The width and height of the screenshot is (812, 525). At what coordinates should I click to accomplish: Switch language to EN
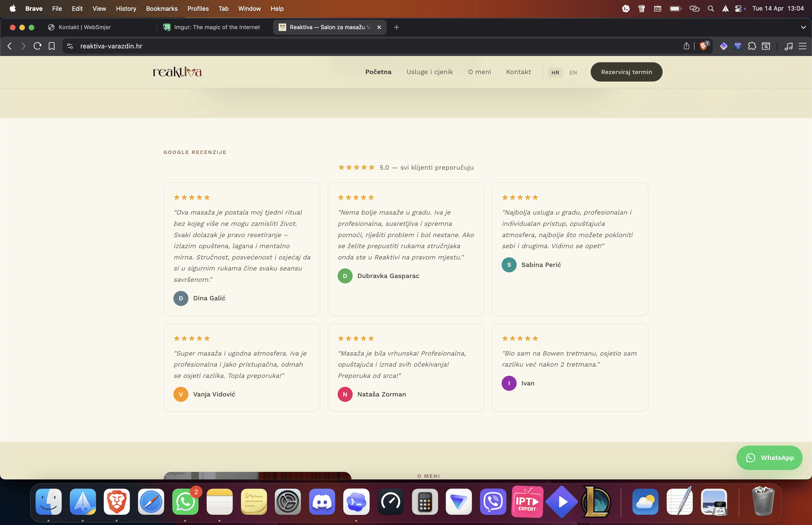click(x=573, y=72)
